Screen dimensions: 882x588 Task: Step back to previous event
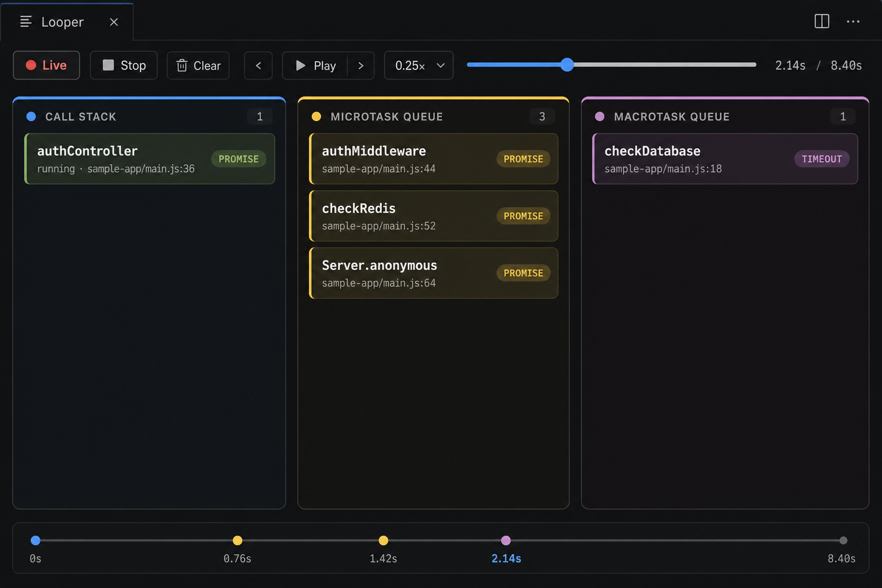(x=258, y=65)
